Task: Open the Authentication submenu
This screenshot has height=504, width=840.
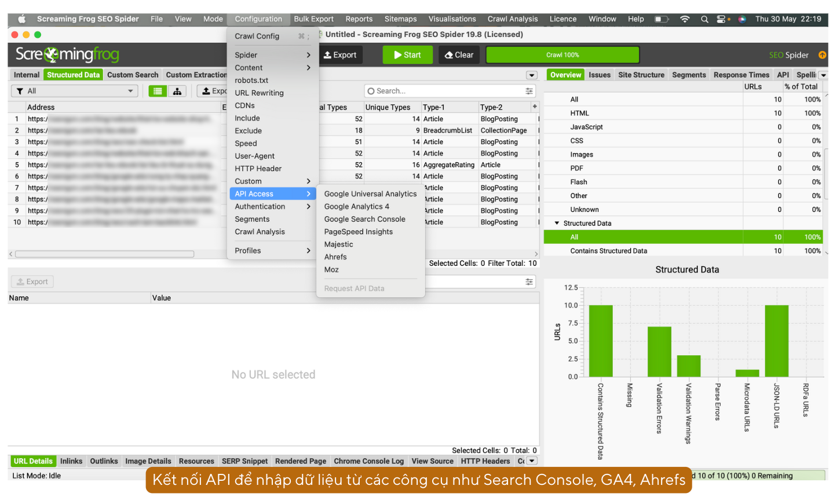Action: 272,207
